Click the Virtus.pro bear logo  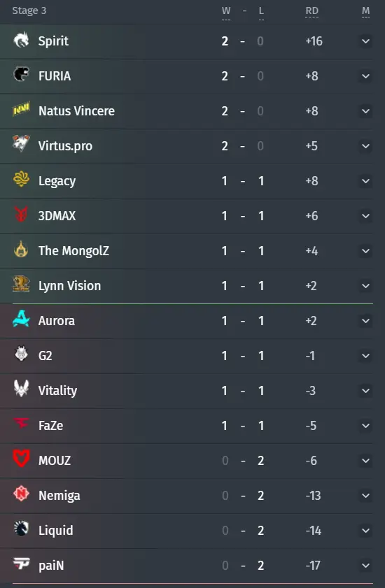coord(21,144)
